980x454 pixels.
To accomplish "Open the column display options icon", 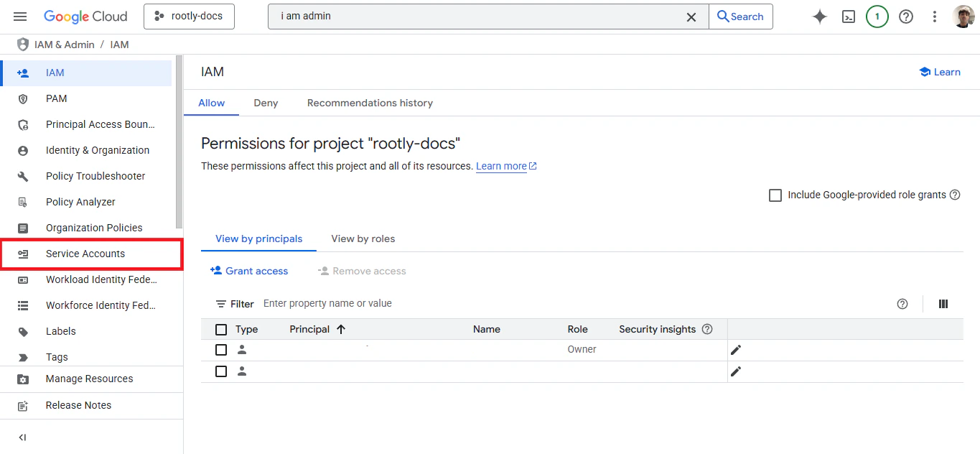I will (x=943, y=303).
